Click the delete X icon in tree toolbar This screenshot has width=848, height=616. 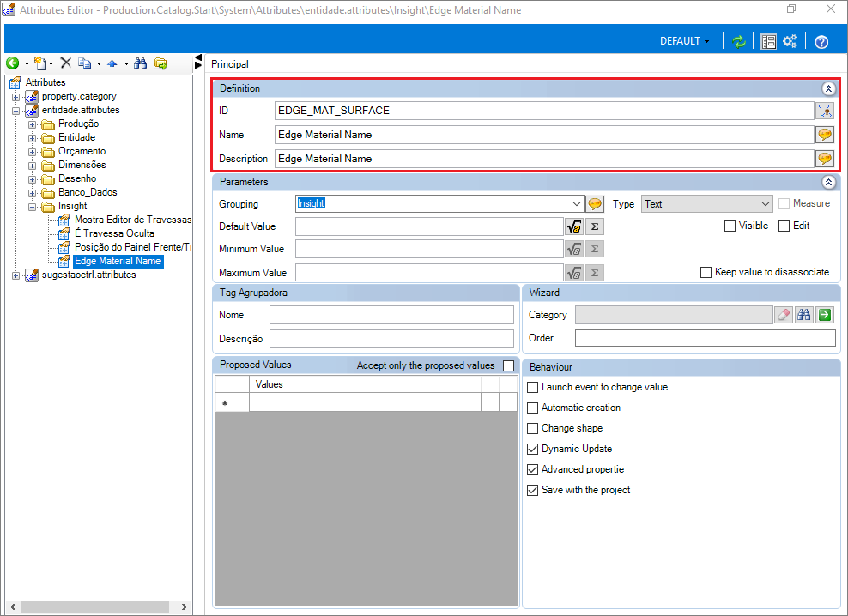[66, 63]
